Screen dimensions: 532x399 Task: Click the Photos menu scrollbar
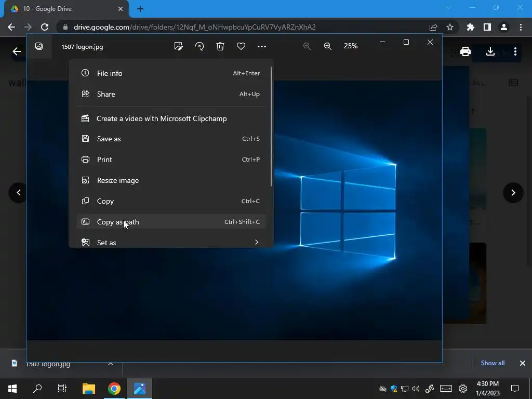271,126
